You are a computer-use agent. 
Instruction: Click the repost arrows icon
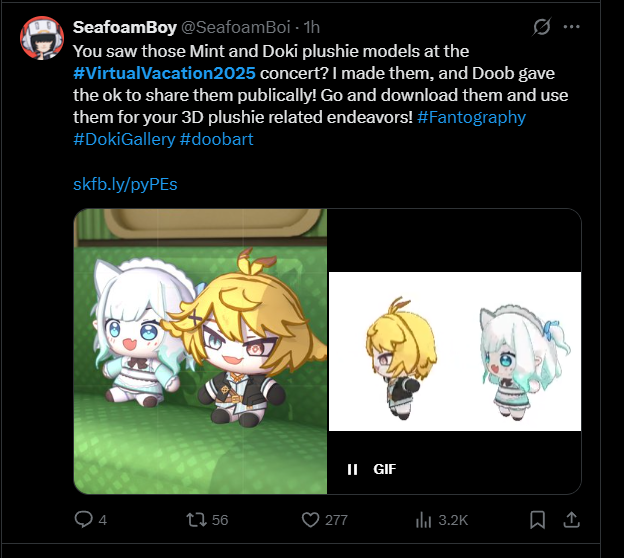[196, 520]
